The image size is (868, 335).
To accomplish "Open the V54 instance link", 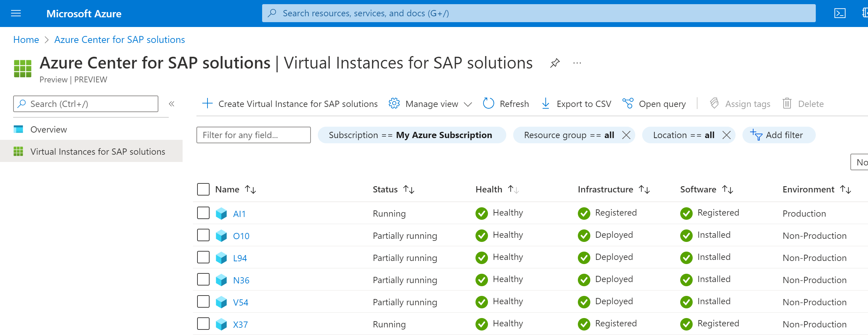I will click(241, 302).
